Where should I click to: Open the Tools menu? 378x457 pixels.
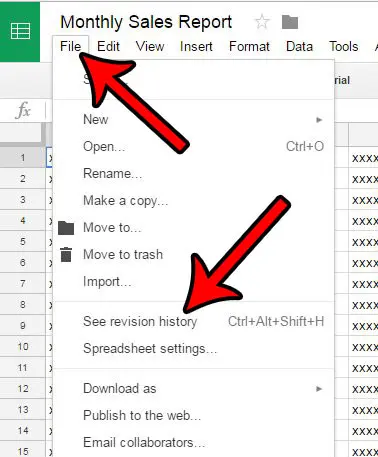coord(344,46)
